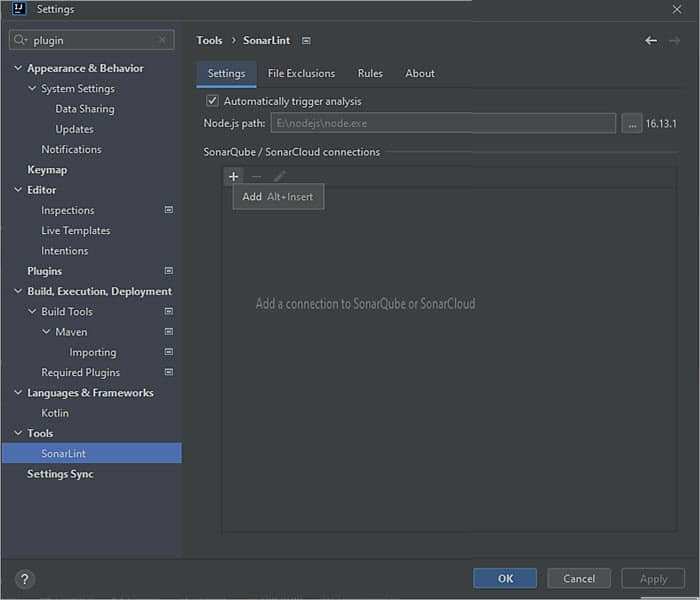Image resolution: width=700 pixels, height=600 pixels.
Task: Click SonarLint in the breadcrumb
Action: point(267,41)
